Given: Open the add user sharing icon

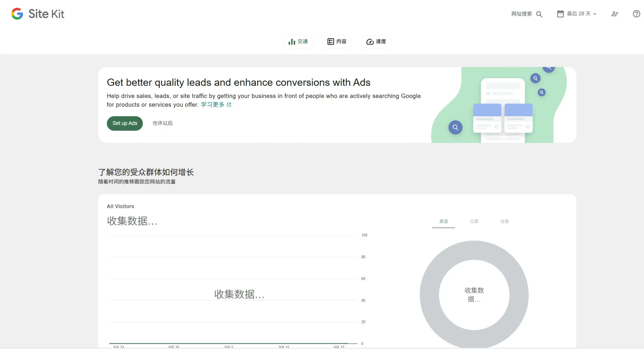Looking at the screenshot, I should click(615, 14).
